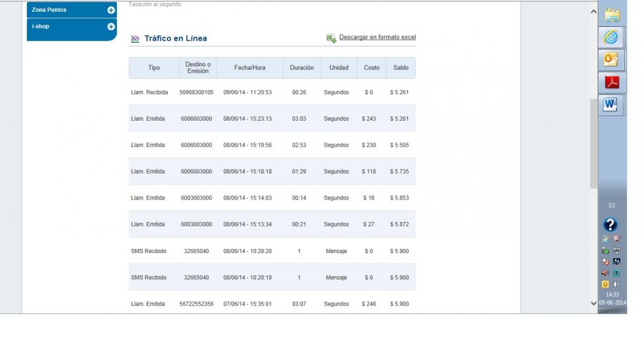This screenshot has height=362, width=644.
Task: Click the Saldo column header
Action: (401, 68)
